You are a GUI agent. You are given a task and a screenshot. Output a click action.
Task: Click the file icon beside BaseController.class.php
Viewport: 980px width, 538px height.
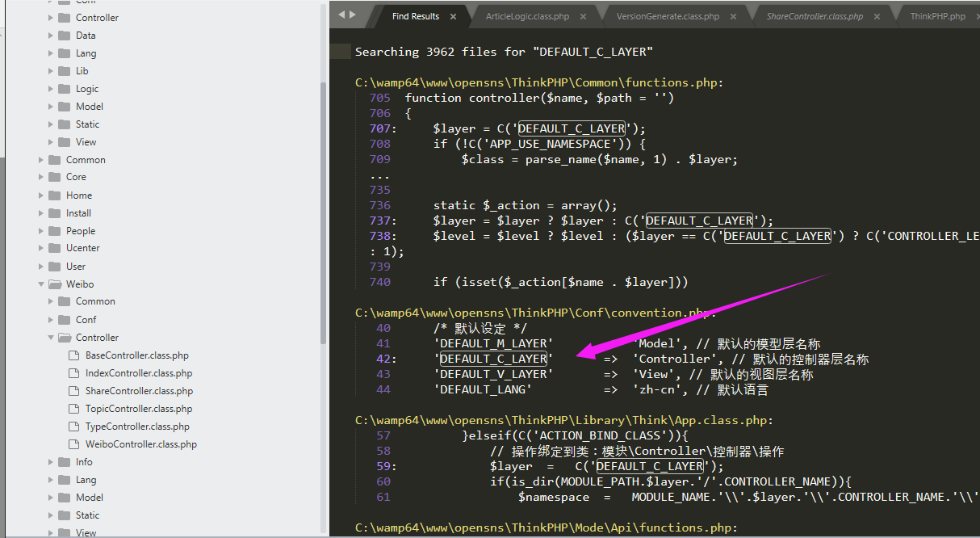coord(73,355)
